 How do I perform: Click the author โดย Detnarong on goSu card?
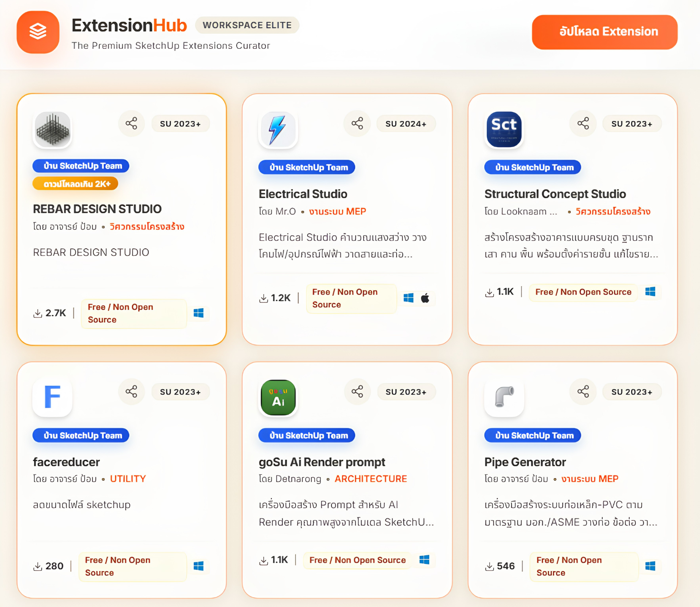point(290,479)
